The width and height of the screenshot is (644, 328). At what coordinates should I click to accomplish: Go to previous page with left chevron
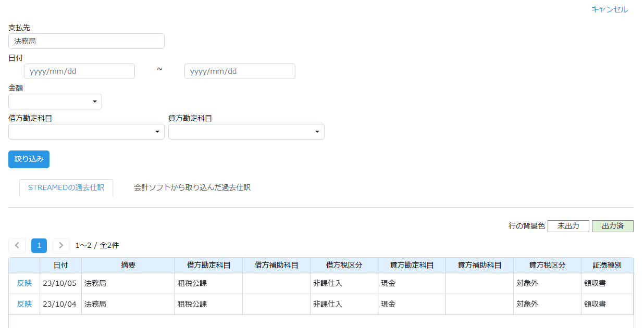pyautogui.click(x=17, y=245)
